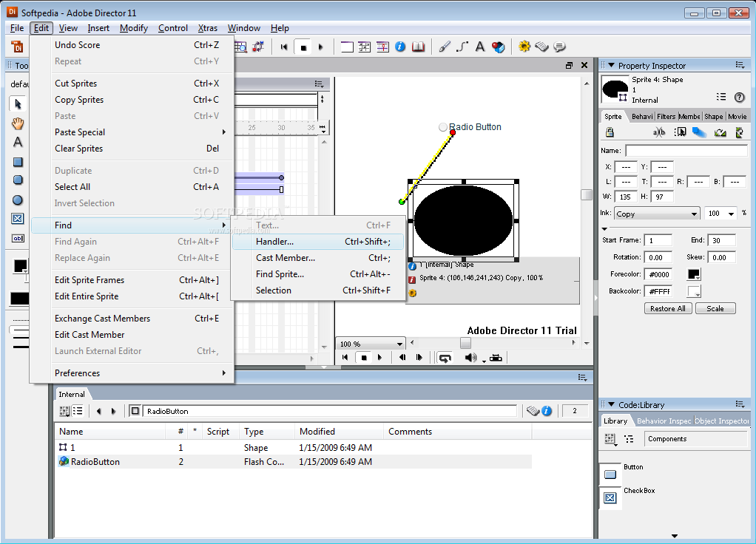Toggle the sprite Lock icon

(610, 132)
